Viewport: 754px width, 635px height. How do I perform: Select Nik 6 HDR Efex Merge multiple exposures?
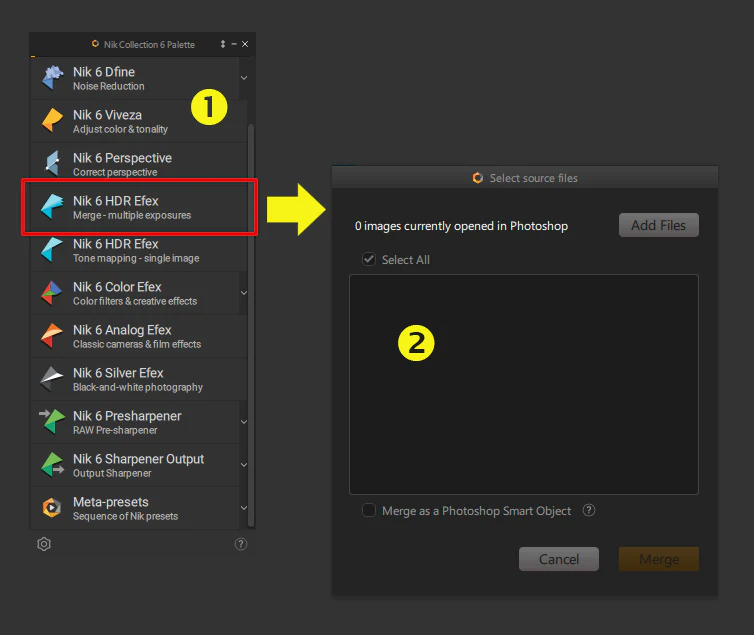(x=139, y=207)
